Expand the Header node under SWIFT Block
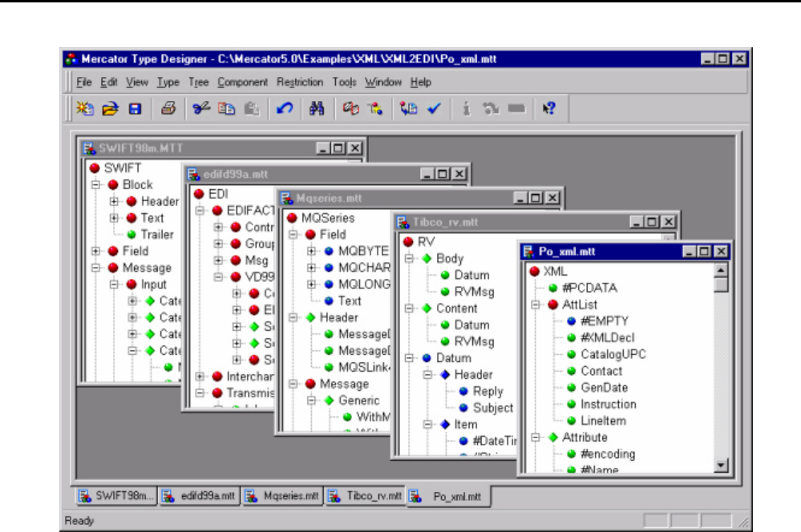The width and height of the screenshot is (801, 532). click(114, 202)
